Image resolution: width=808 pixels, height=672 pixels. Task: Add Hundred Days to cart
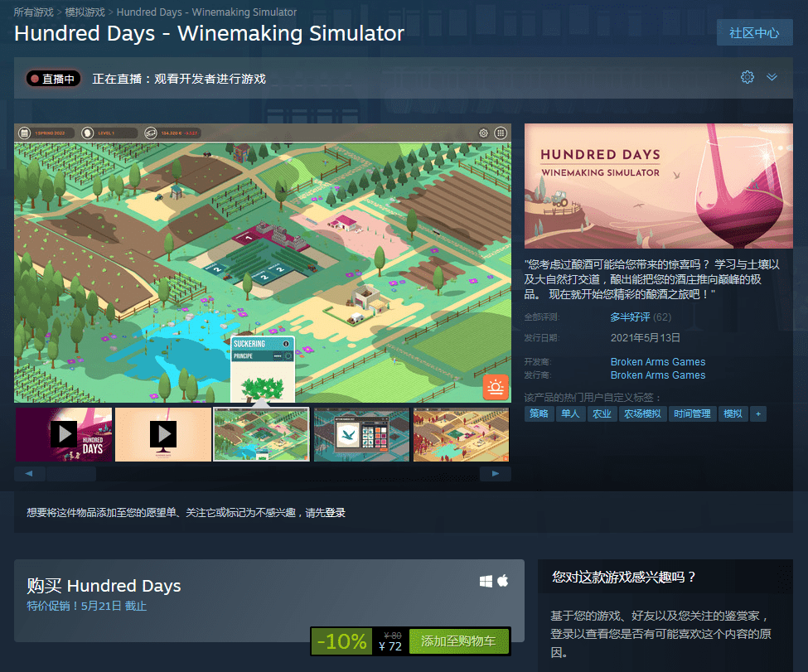[458, 641]
